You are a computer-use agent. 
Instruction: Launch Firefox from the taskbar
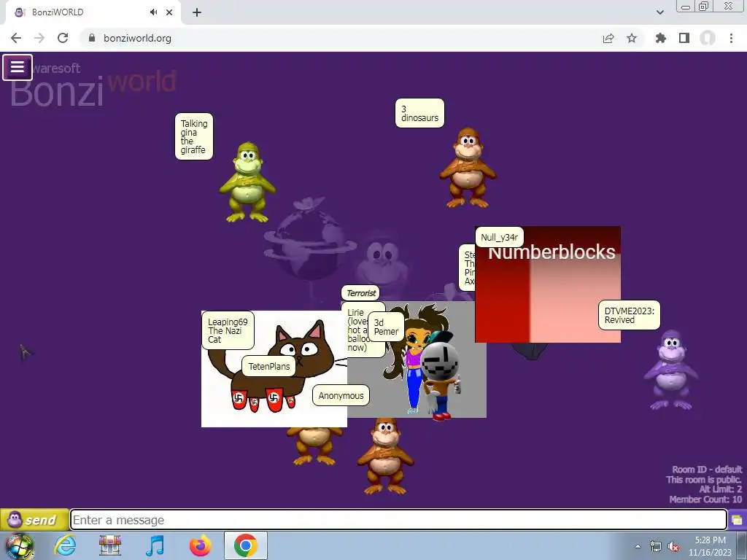200,545
